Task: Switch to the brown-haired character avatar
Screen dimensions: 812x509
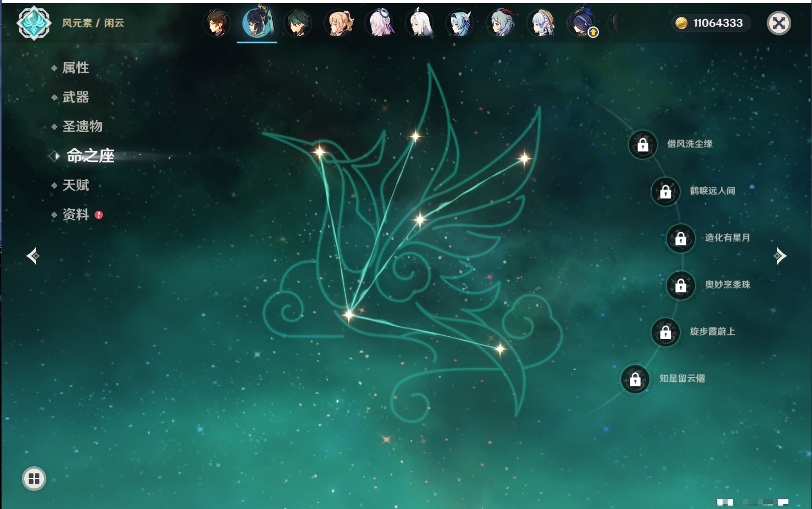Action: click(x=216, y=24)
